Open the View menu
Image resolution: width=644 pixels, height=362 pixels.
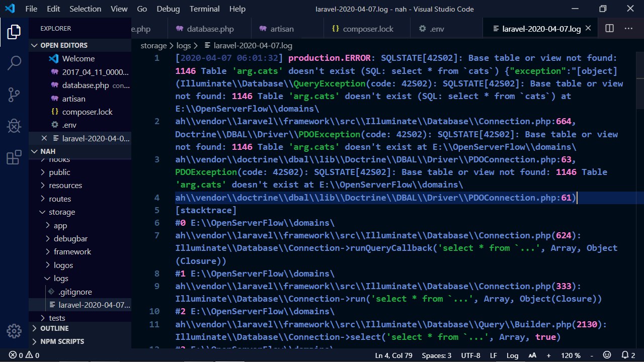click(119, 9)
